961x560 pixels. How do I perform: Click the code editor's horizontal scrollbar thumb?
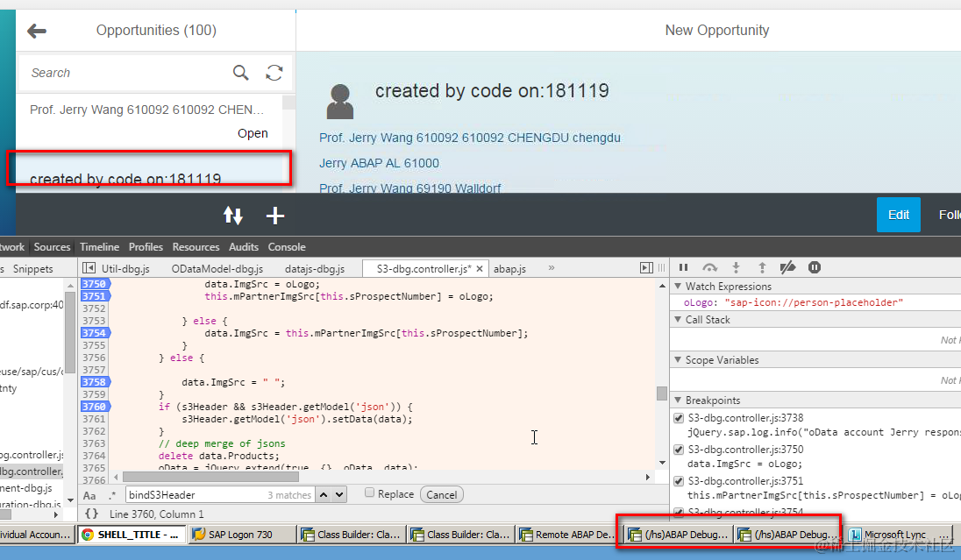[210, 476]
